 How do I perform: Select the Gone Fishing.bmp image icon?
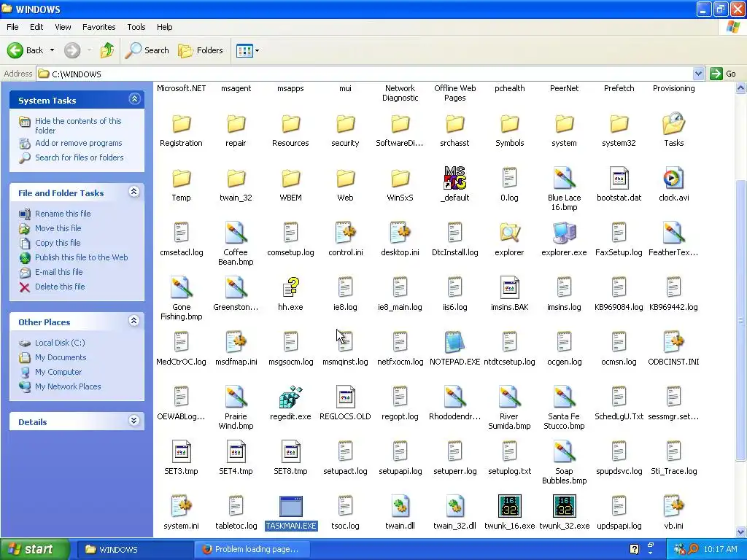(x=181, y=287)
